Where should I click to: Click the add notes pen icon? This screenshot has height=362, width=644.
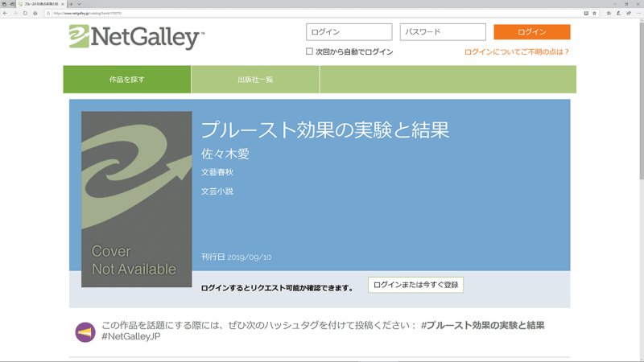pos(618,13)
